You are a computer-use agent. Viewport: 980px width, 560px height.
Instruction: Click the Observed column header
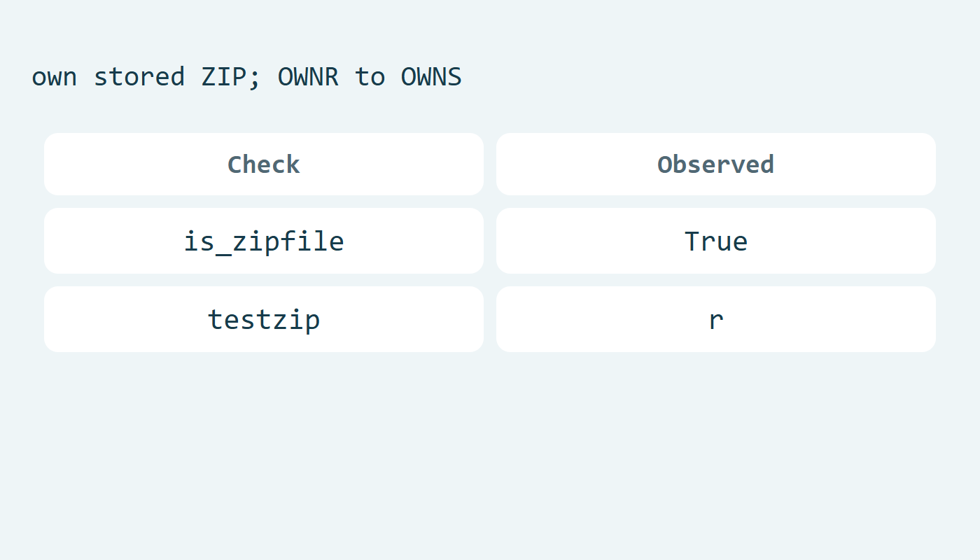(716, 164)
